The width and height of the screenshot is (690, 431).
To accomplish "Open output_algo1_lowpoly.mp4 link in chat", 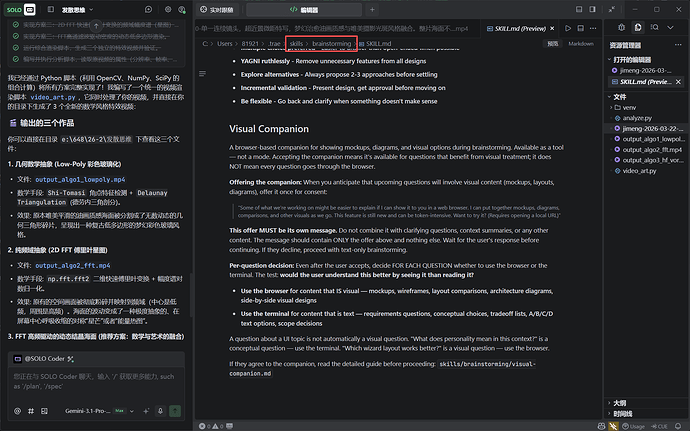I will point(80,180).
